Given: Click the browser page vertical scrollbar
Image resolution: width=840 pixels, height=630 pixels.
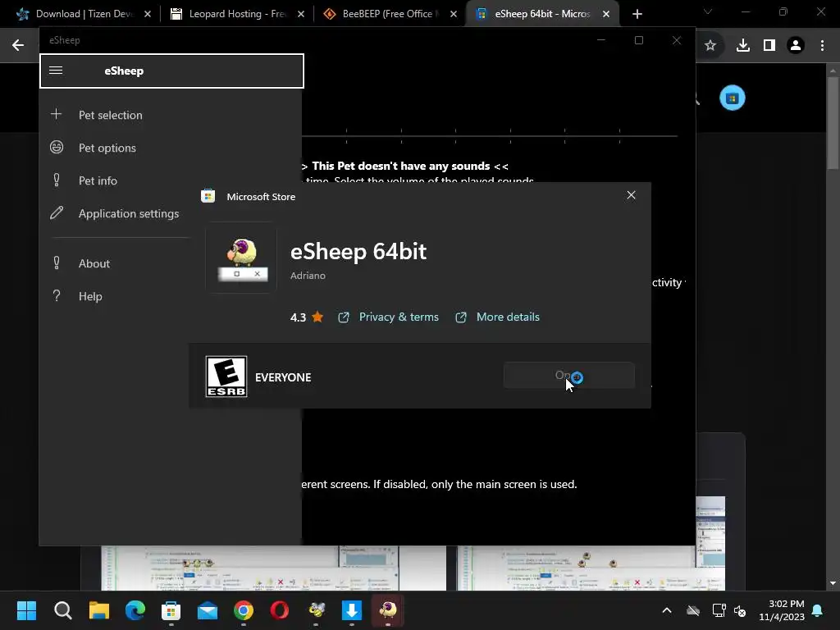Looking at the screenshot, I should (833, 123).
